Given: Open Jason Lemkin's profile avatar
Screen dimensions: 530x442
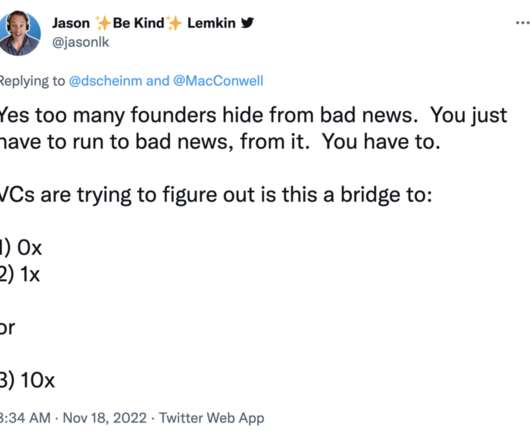Looking at the screenshot, I should (20, 33).
